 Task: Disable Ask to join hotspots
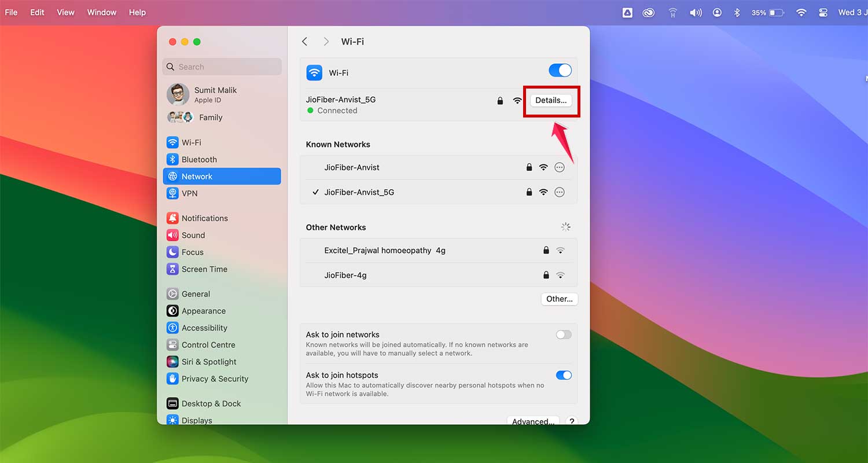click(563, 375)
